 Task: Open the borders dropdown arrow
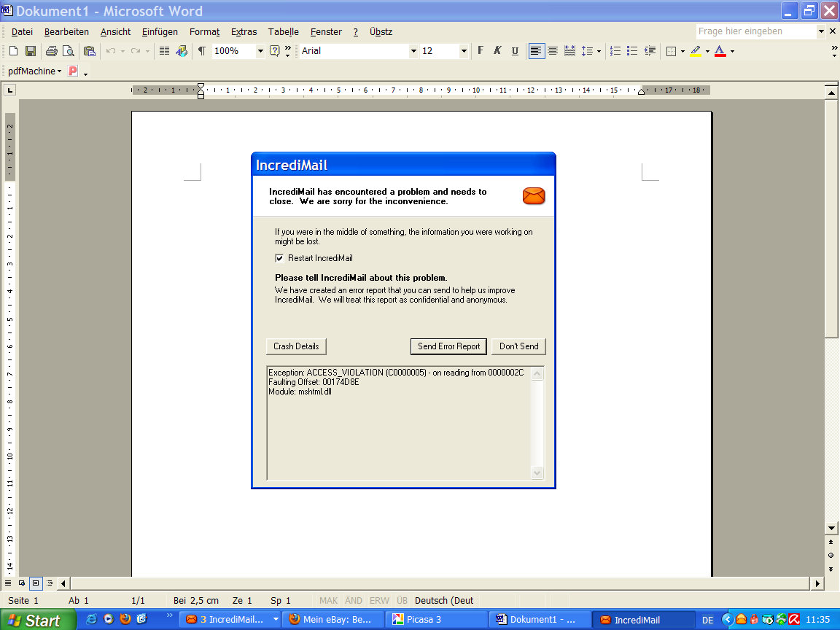(683, 52)
